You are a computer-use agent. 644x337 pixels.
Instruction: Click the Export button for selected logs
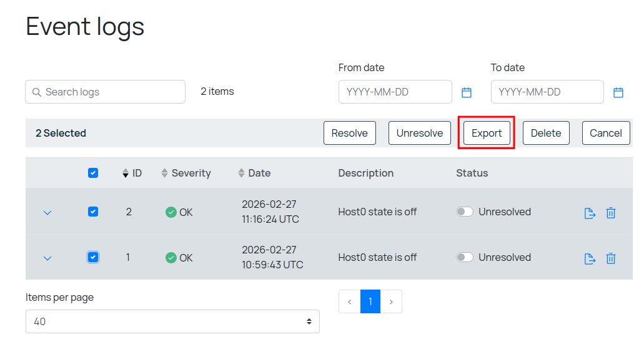tap(487, 133)
